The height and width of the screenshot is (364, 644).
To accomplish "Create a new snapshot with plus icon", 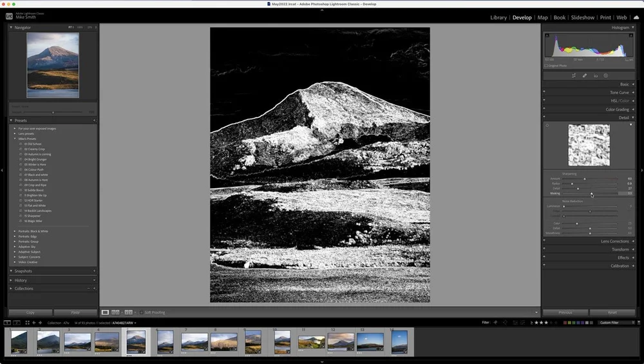I will coord(94,271).
